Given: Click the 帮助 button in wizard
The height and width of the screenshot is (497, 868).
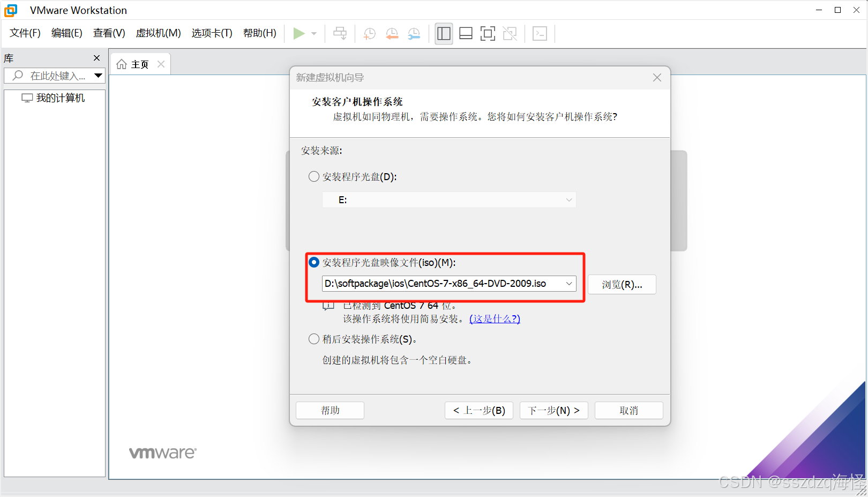Looking at the screenshot, I should [x=330, y=411].
